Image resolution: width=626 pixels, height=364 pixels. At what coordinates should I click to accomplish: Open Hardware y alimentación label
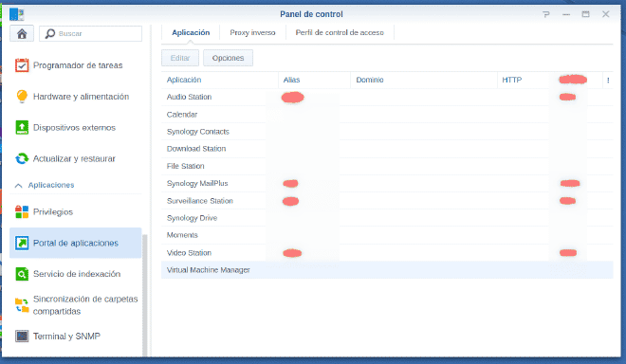(81, 96)
